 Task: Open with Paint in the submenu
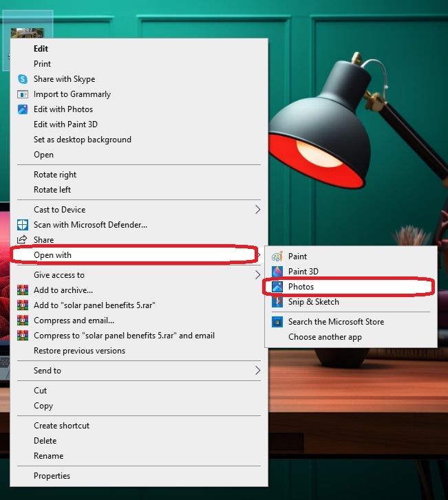[x=351, y=257]
